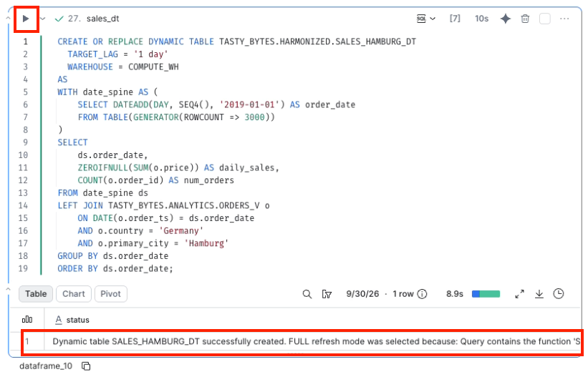Collapse the code cell with top caret
Screen dimensions: 588x377
click(8, 18)
